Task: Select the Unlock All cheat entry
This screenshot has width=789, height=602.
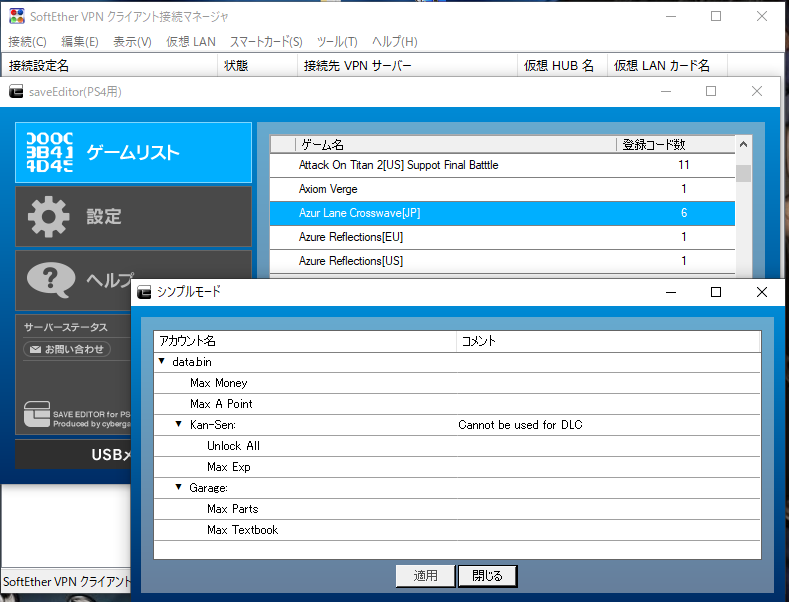Action: pos(233,446)
